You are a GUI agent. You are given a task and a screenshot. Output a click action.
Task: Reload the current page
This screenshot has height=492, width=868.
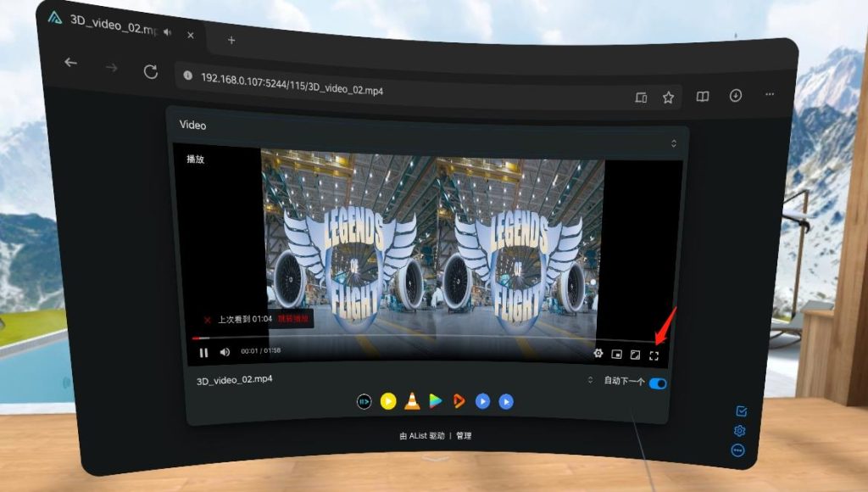[x=151, y=71]
